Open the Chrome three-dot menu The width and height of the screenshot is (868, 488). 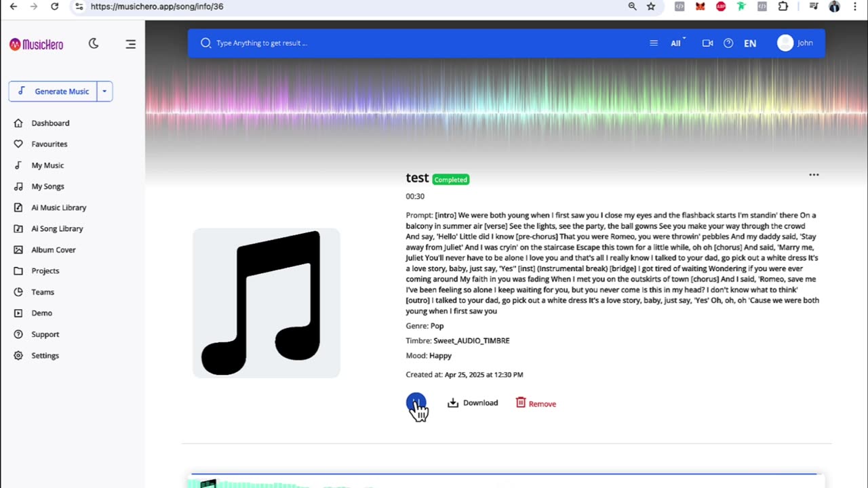(x=856, y=6)
